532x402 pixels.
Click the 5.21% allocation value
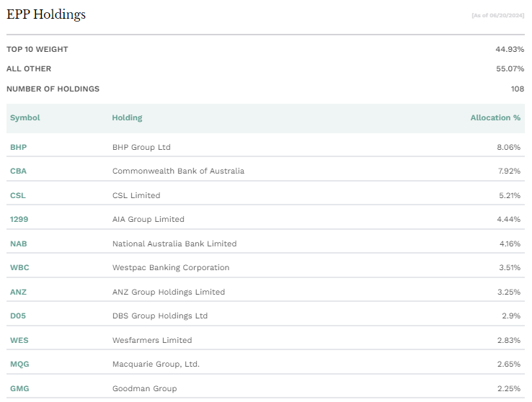(x=510, y=195)
